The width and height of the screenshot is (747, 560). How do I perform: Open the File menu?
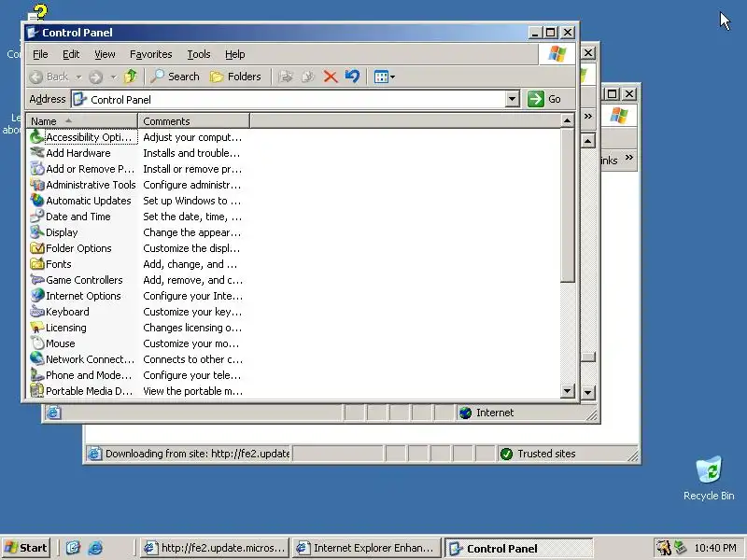(40, 54)
